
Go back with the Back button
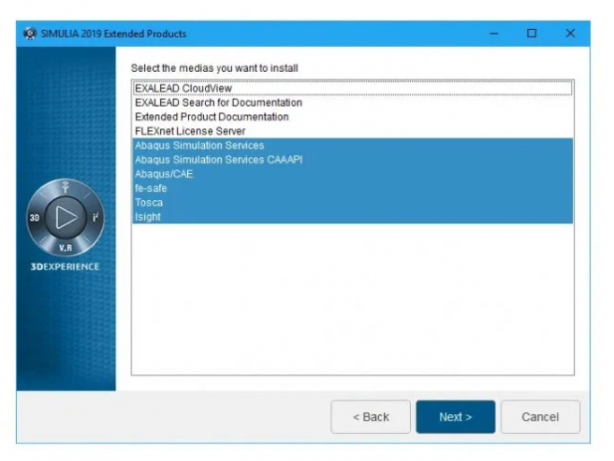(369, 417)
